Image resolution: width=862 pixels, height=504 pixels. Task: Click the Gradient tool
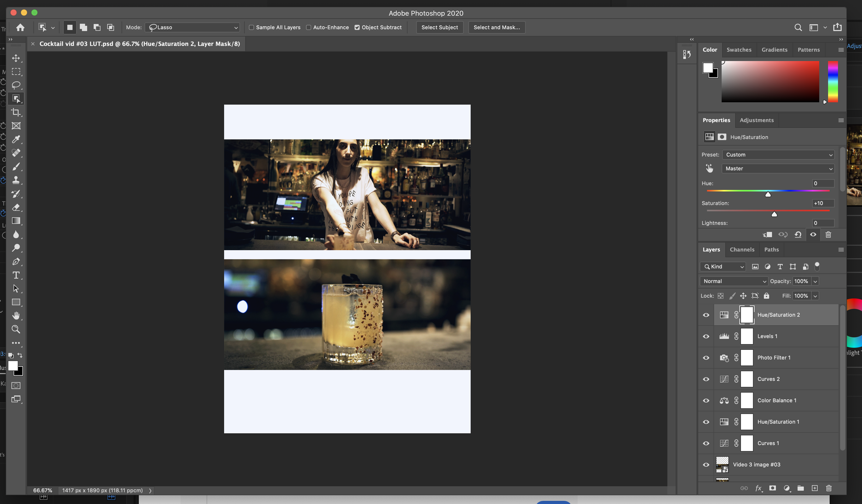(16, 221)
